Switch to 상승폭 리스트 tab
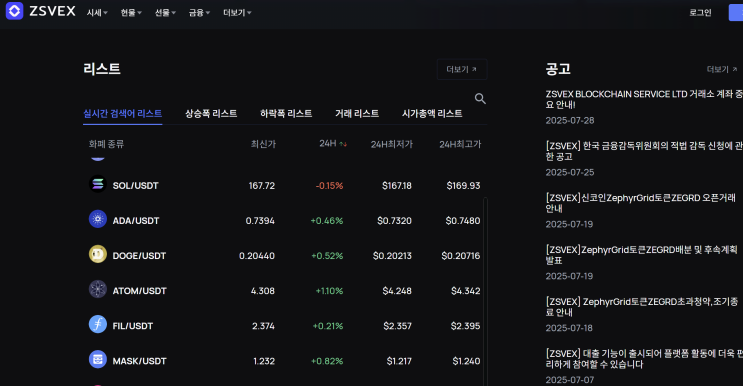This screenshot has height=386, width=743. [211, 114]
